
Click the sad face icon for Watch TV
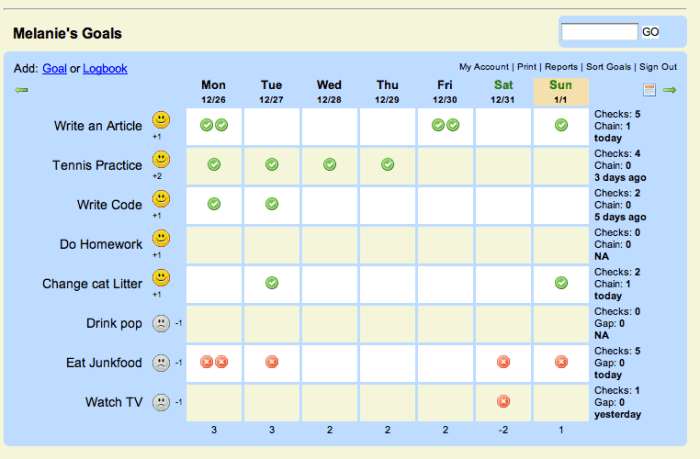point(160,402)
